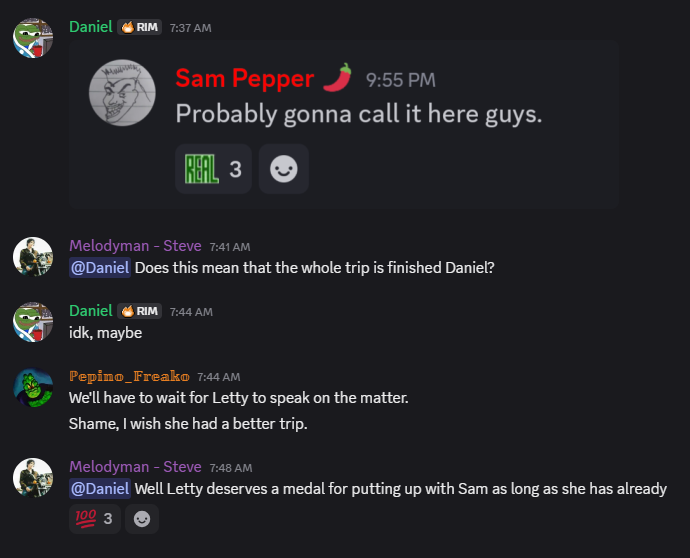
Task: Click Daniel's avatar next to 'idk, maybe'
Action: [33, 322]
